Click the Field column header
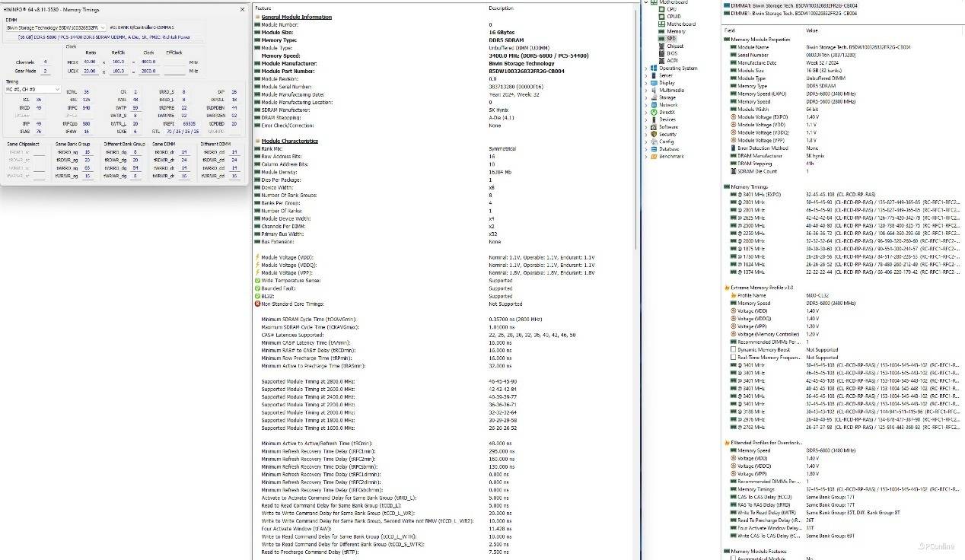 pyautogui.click(x=730, y=30)
